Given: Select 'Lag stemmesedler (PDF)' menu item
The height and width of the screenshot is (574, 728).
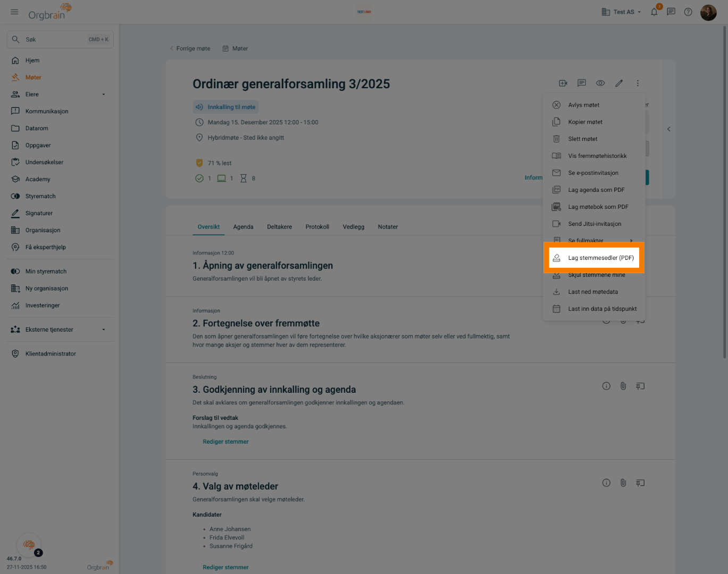Looking at the screenshot, I should [x=600, y=258].
